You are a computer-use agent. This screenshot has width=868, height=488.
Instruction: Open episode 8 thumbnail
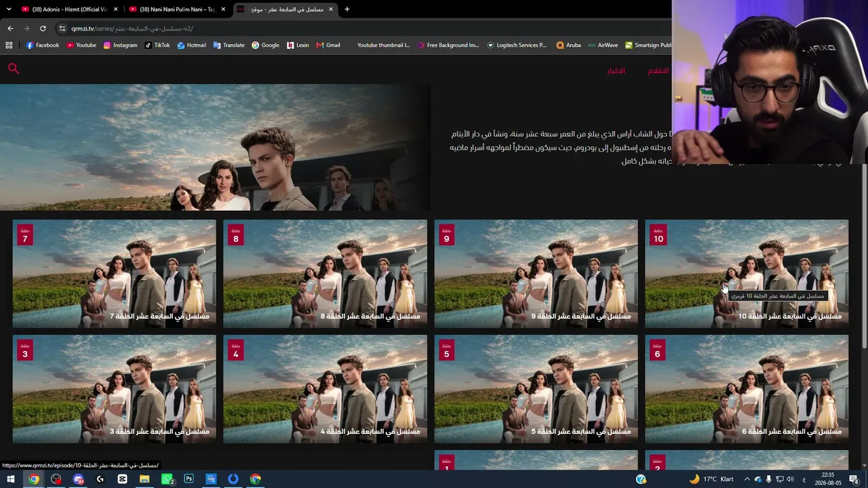click(325, 274)
